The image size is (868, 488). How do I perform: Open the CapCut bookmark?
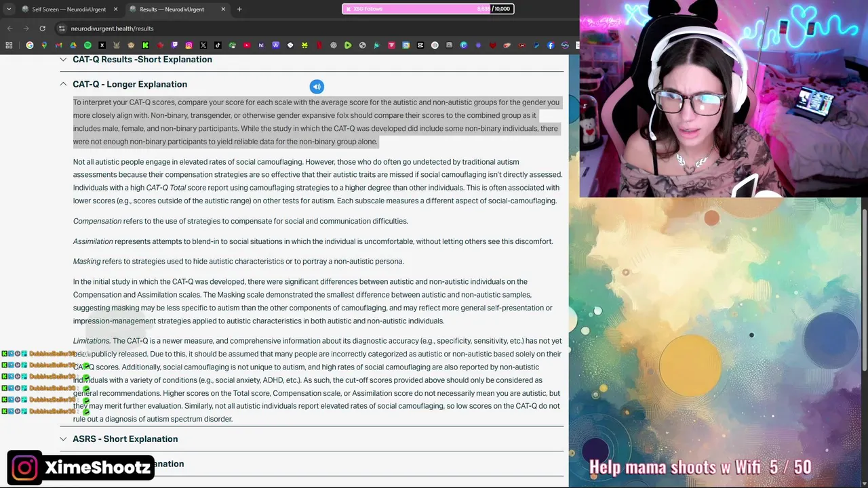click(420, 45)
